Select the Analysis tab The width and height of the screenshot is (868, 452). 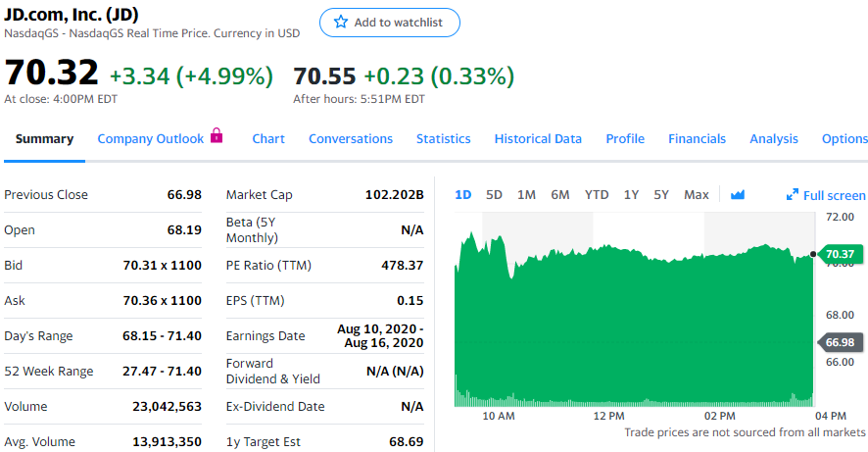pos(774,139)
